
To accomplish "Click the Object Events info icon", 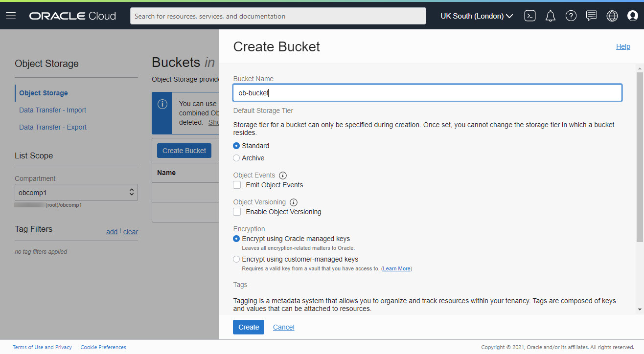I will pos(283,175).
